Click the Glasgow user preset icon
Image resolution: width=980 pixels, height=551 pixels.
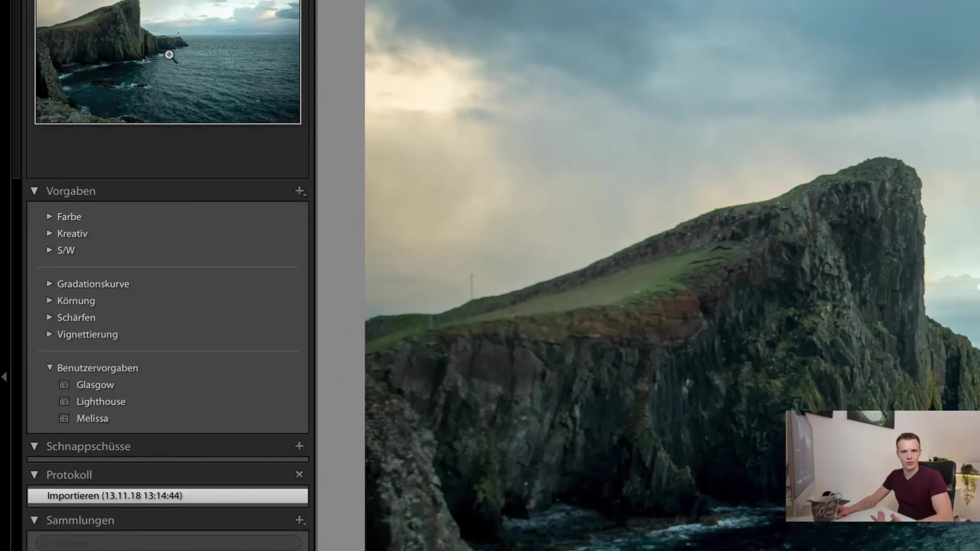click(x=65, y=384)
